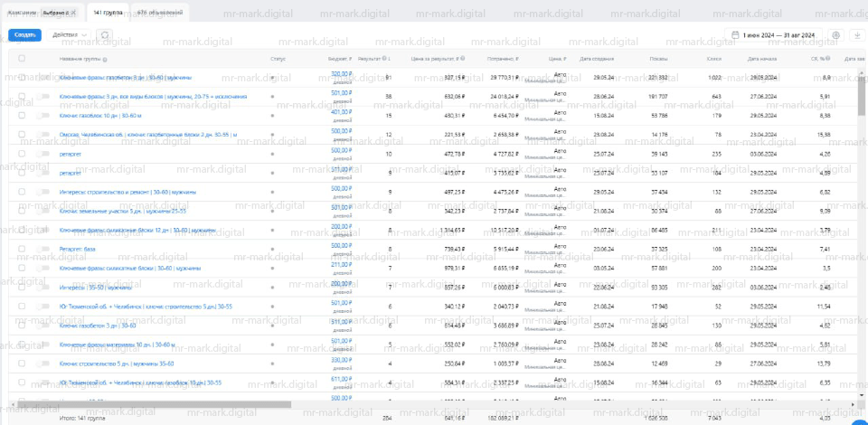Tick the select-all checkbox in table header
868x425 pixels.
22,58
